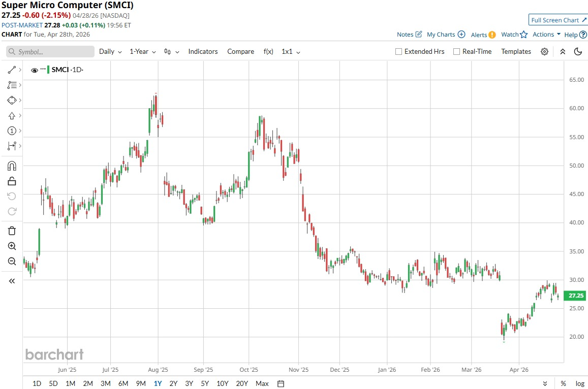Open the f(x) expressions menu

point(268,52)
